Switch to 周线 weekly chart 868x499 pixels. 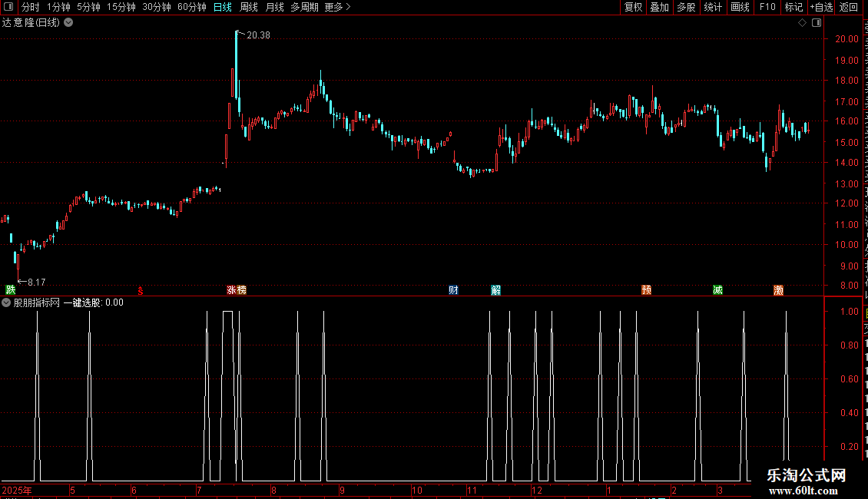coord(249,7)
